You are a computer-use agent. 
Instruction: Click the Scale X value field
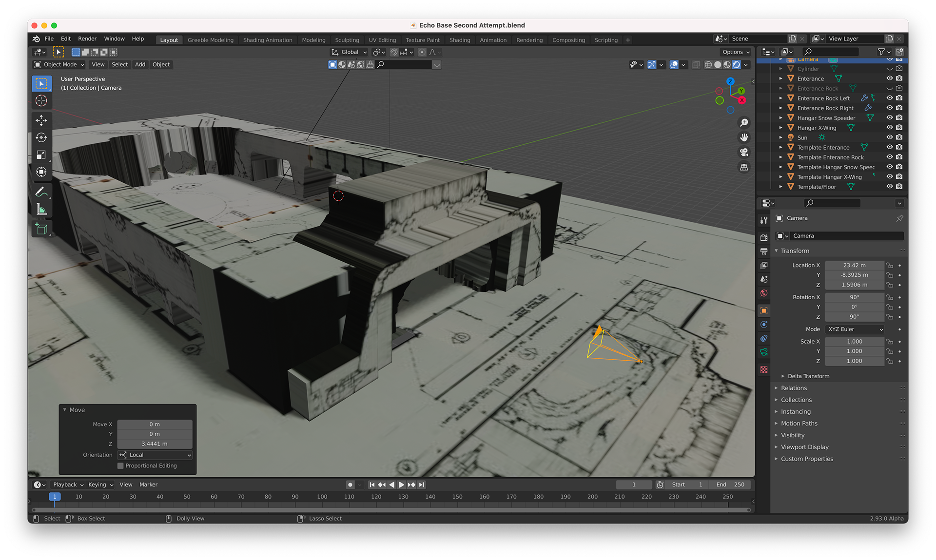pos(854,342)
